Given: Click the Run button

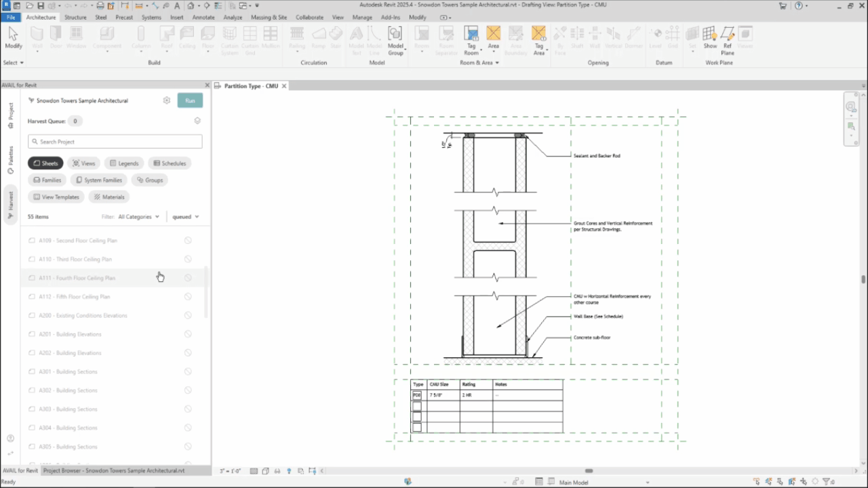Looking at the screenshot, I should tap(190, 100).
